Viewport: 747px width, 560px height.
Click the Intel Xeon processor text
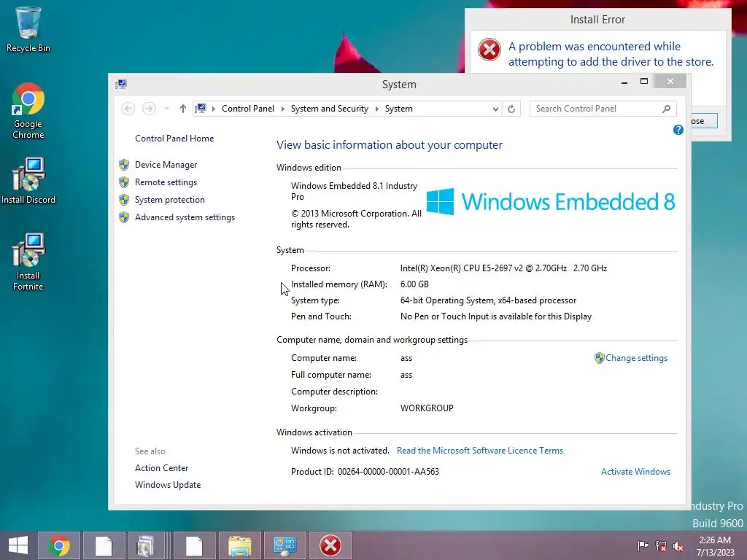(x=503, y=268)
